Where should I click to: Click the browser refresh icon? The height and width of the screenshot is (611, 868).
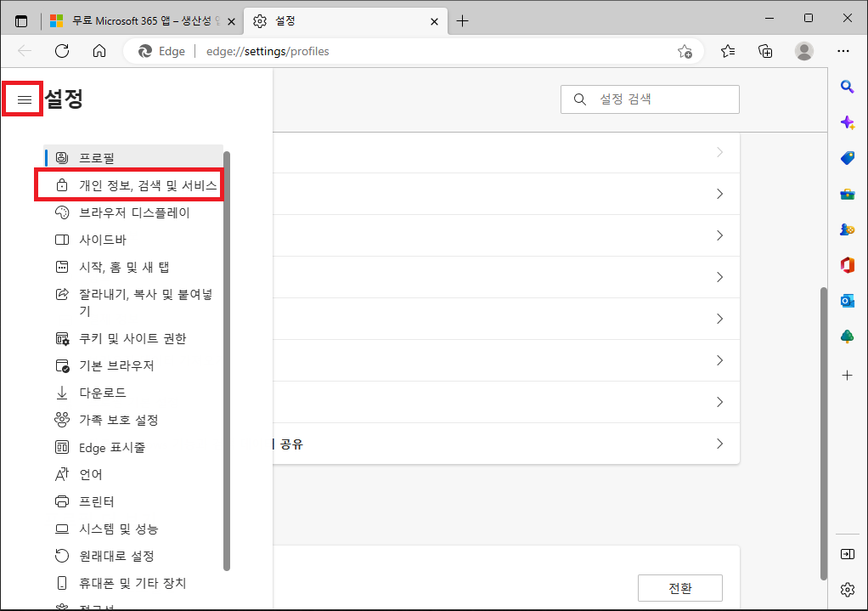pos(62,51)
